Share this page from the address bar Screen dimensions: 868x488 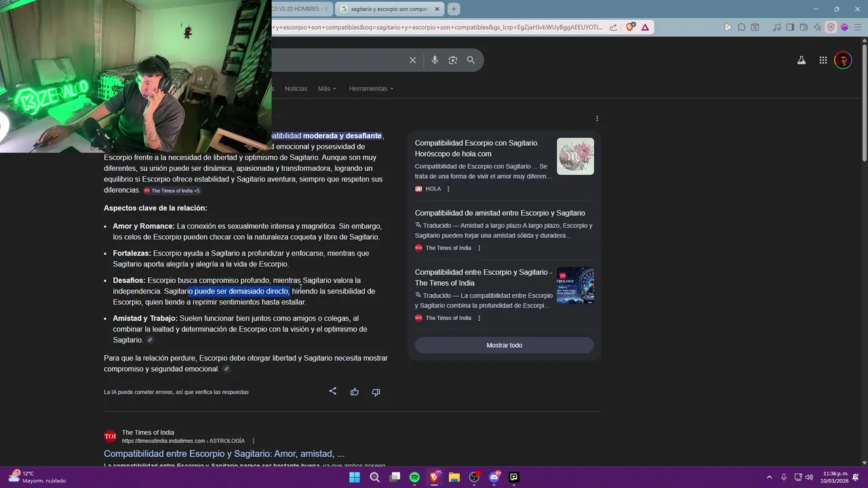[x=613, y=27]
